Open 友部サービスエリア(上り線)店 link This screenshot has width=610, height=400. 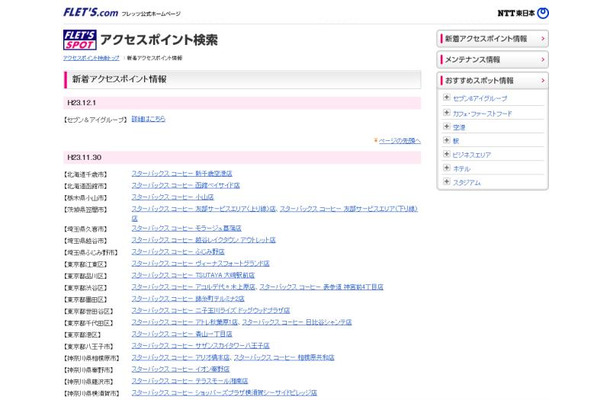pyautogui.click(x=203, y=209)
